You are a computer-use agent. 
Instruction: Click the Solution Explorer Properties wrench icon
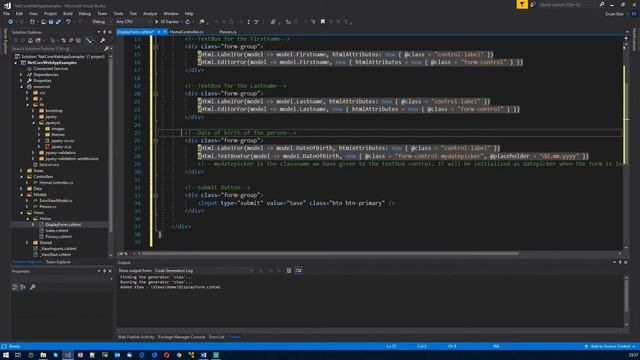[x=102, y=40]
